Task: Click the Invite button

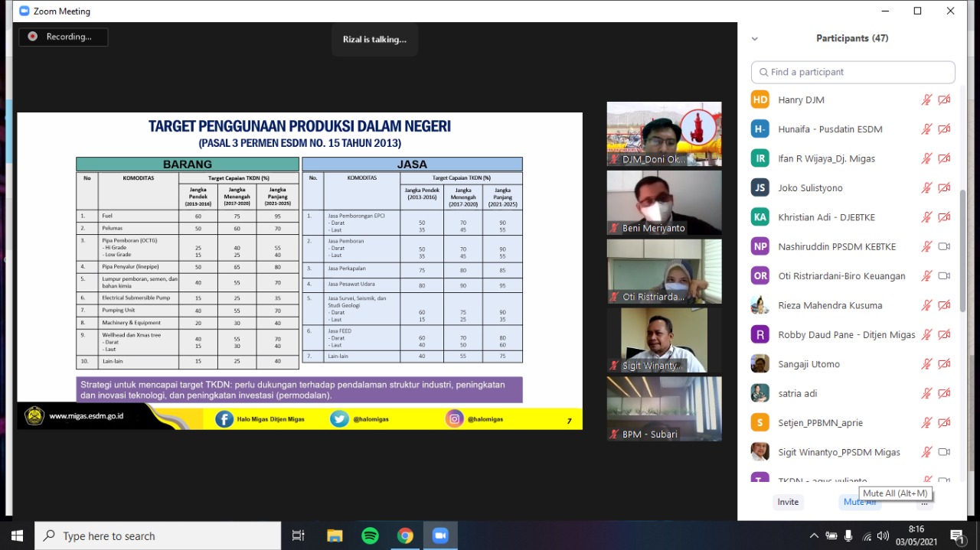Action: (788, 502)
